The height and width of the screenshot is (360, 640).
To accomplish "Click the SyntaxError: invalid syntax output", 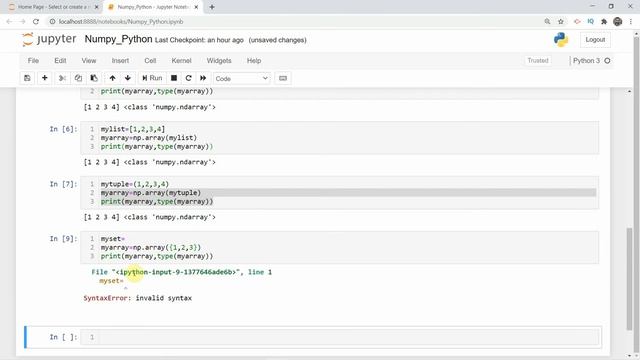I will pyautogui.click(x=138, y=298).
